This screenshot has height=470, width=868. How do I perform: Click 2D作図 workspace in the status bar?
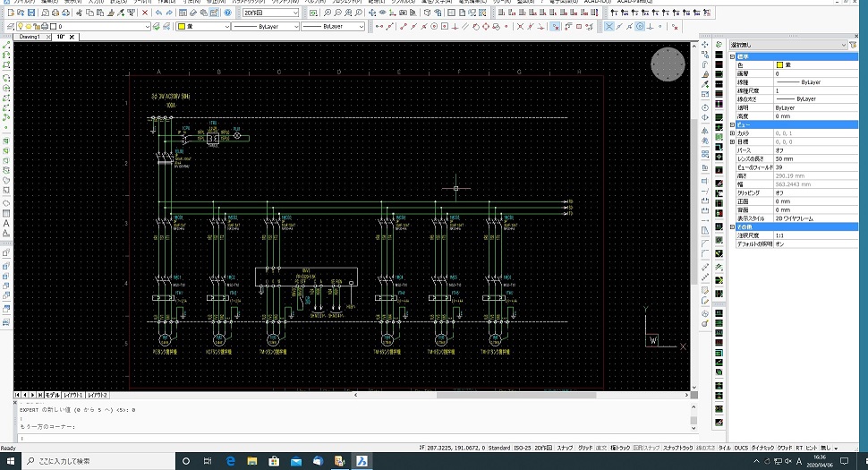point(543,448)
